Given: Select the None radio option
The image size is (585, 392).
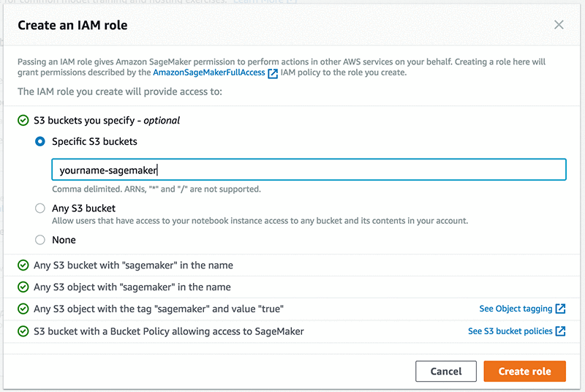Looking at the screenshot, I should 40,240.
